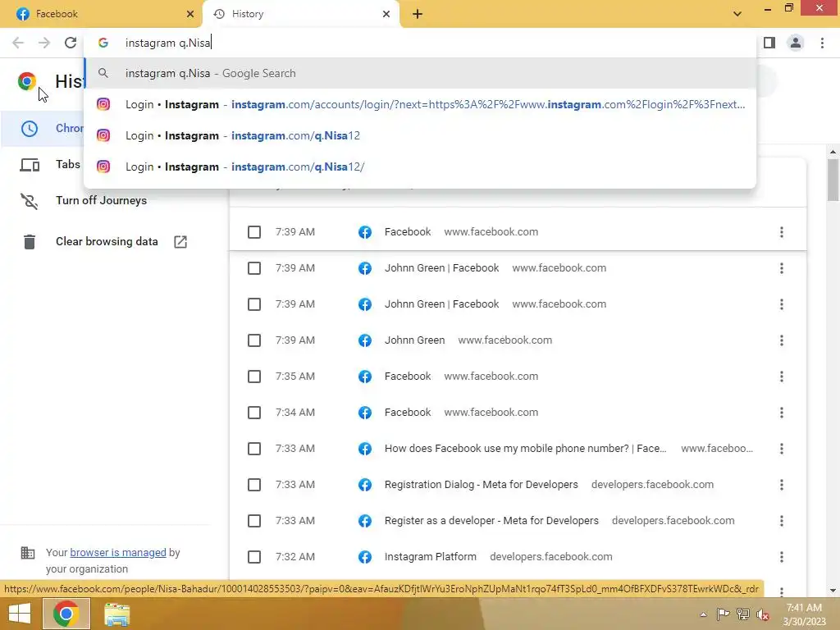
Task: Reload the current page
Action: coord(71,43)
